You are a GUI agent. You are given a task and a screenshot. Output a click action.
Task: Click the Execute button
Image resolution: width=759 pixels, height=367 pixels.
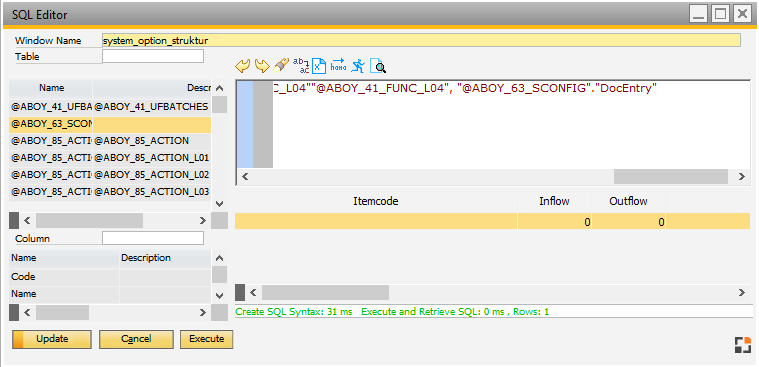click(x=206, y=339)
